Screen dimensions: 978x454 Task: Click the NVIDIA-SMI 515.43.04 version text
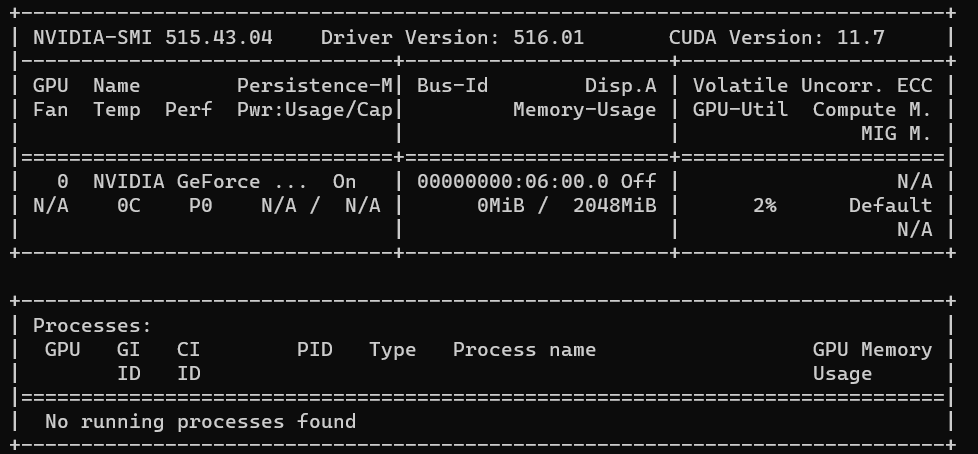click(x=153, y=37)
